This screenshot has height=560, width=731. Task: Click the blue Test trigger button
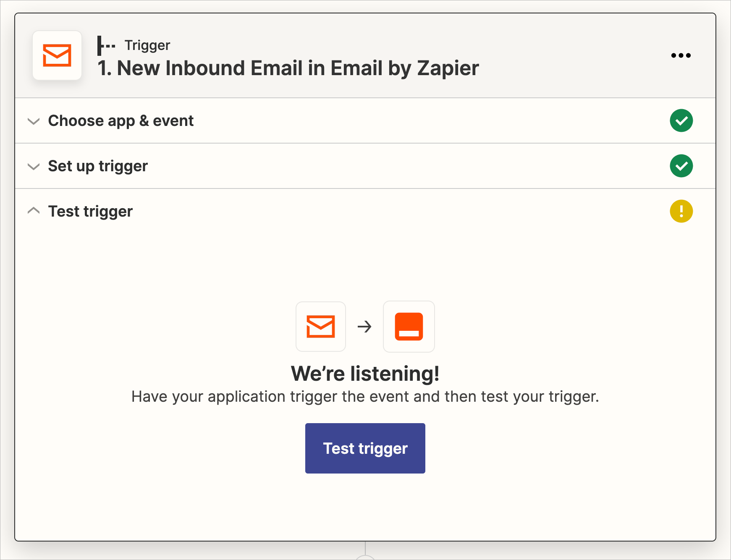(x=365, y=448)
